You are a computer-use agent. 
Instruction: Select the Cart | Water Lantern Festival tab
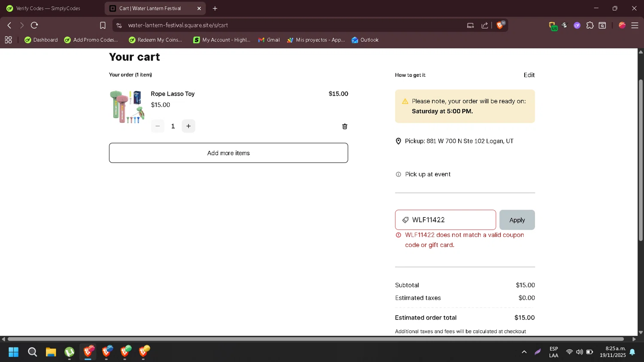(155, 8)
